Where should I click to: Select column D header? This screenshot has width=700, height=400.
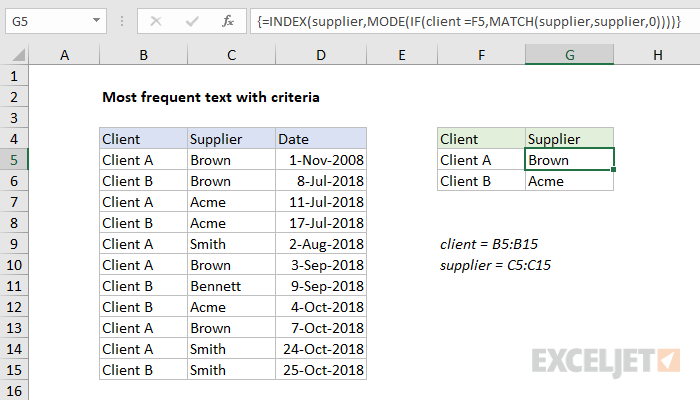tap(321, 55)
